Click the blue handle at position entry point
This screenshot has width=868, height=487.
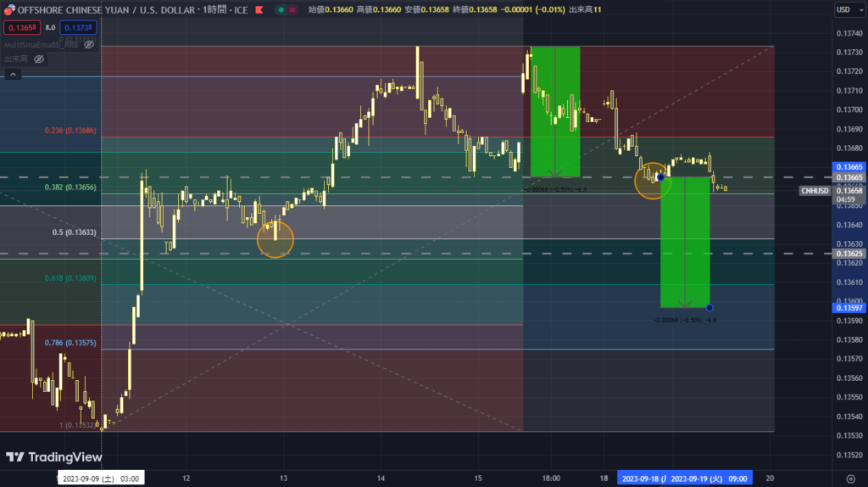coord(660,176)
